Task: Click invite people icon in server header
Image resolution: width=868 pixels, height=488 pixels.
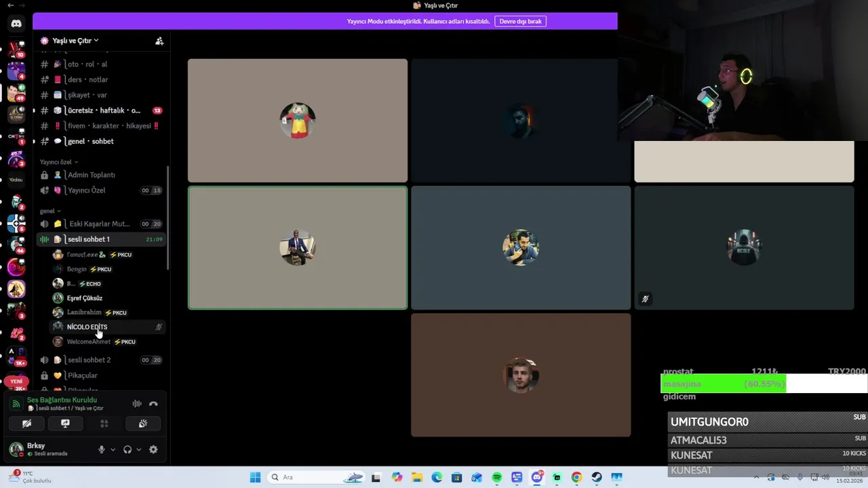Action: [159, 41]
